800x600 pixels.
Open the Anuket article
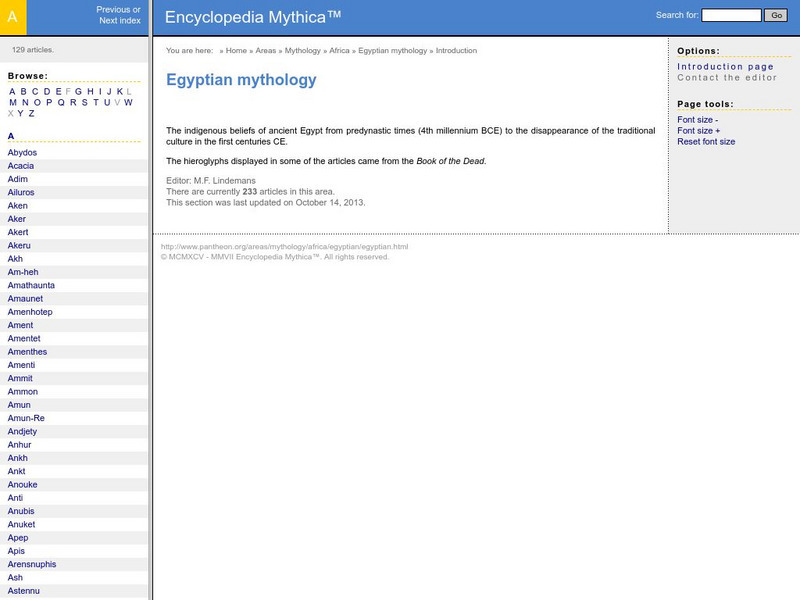21,524
